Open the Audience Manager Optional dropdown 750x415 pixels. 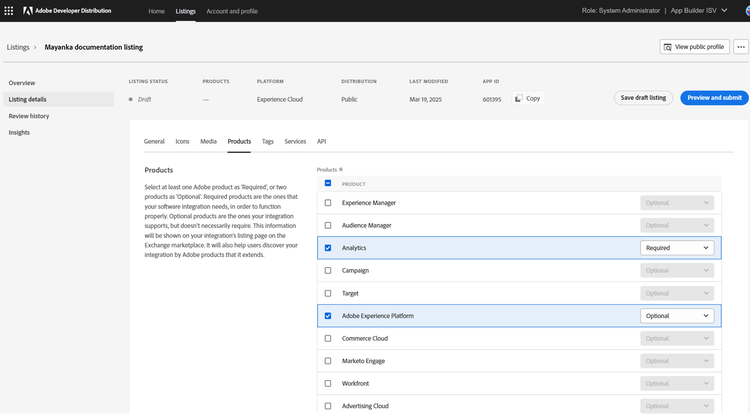coord(677,225)
